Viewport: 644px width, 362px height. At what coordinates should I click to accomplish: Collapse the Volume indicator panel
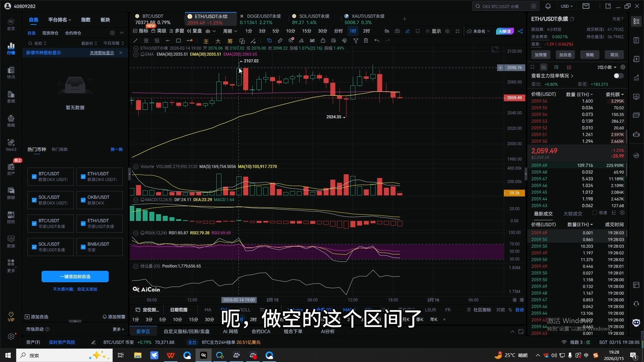point(136,167)
